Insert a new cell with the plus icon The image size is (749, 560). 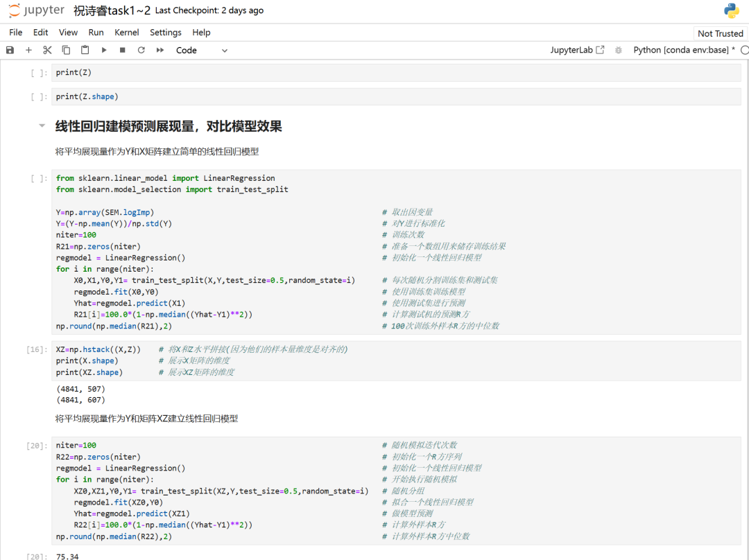coord(28,50)
